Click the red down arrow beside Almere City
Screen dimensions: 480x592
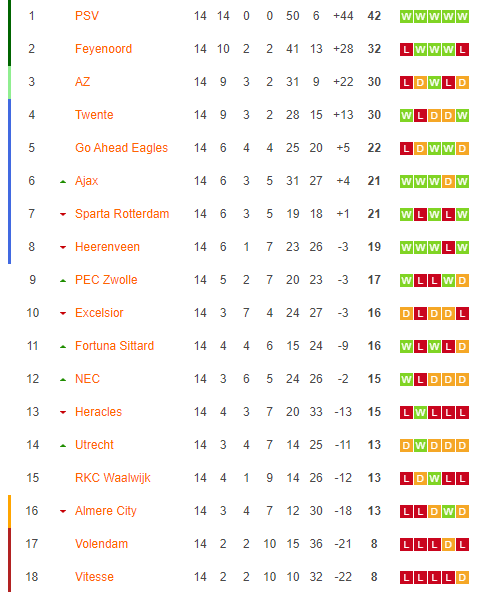(63, 512)
